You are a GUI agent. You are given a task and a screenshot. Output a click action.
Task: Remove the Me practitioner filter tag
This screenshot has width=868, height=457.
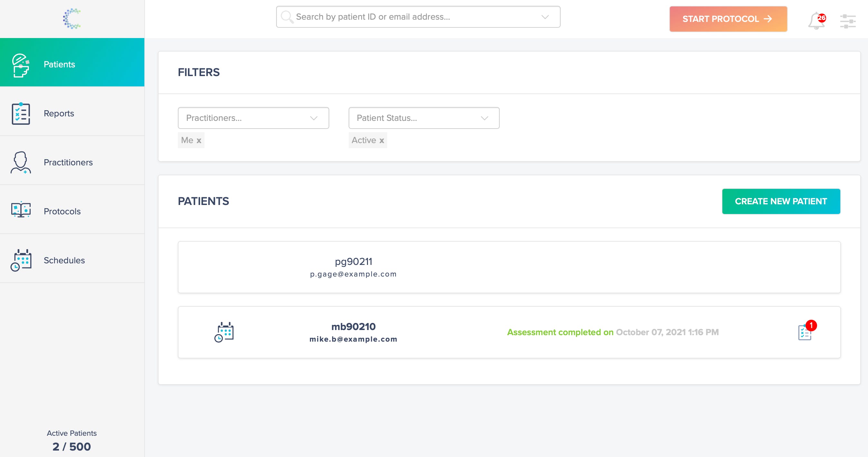(199, 141)
